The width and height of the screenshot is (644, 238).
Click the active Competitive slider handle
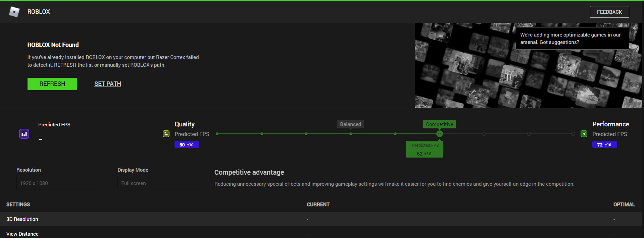click(439, 134)
